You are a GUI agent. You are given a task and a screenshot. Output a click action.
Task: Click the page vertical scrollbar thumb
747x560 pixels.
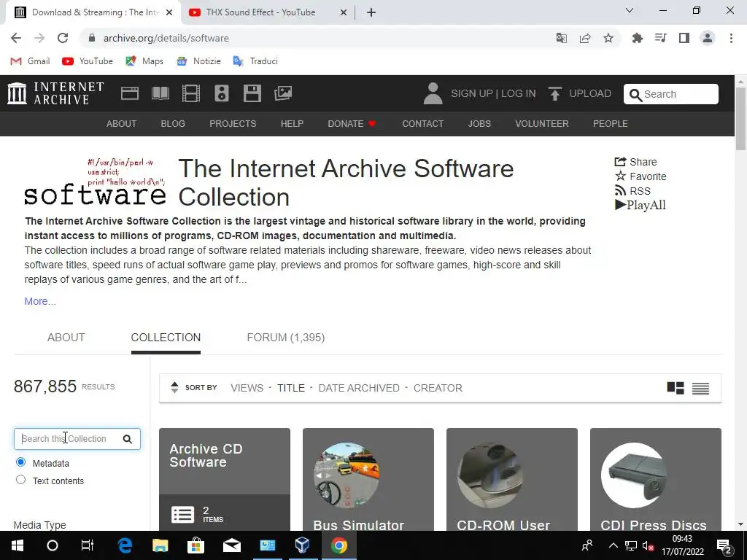pos(741,119)
